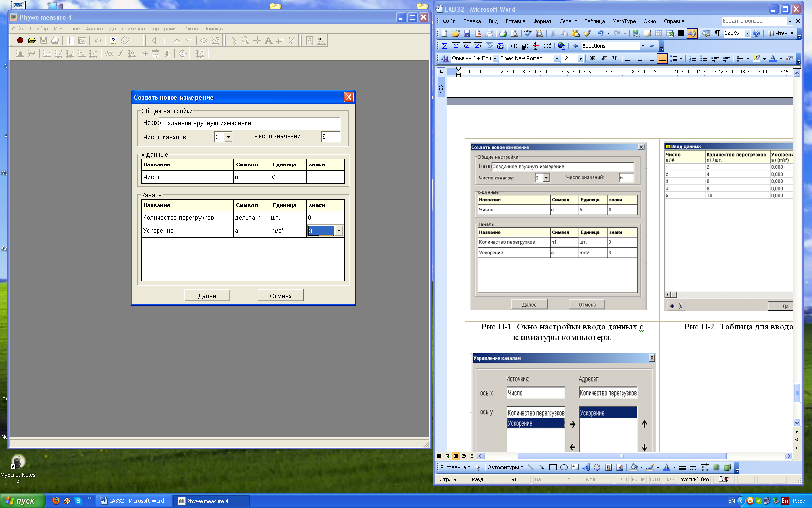Click the Word Save diskette icon

point(467,33)
